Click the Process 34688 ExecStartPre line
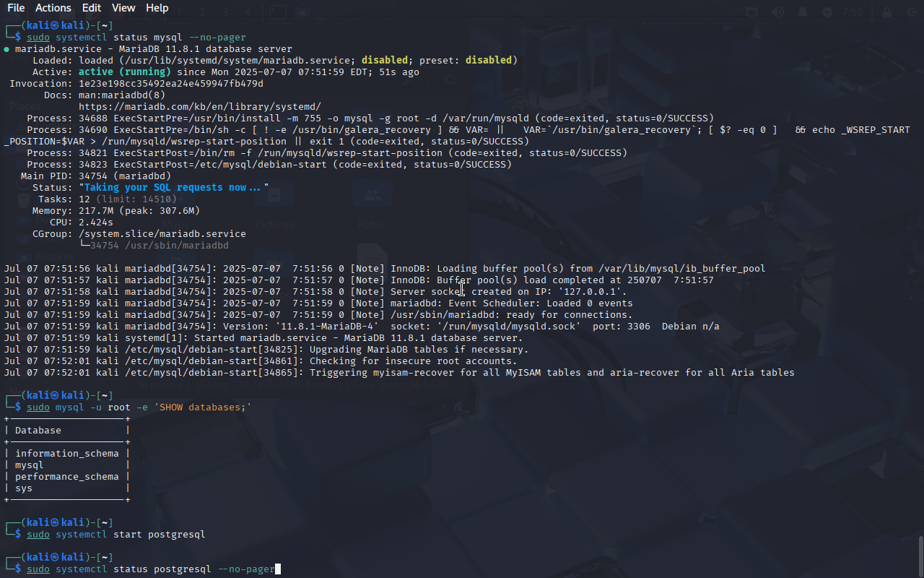 pos(370,118)
